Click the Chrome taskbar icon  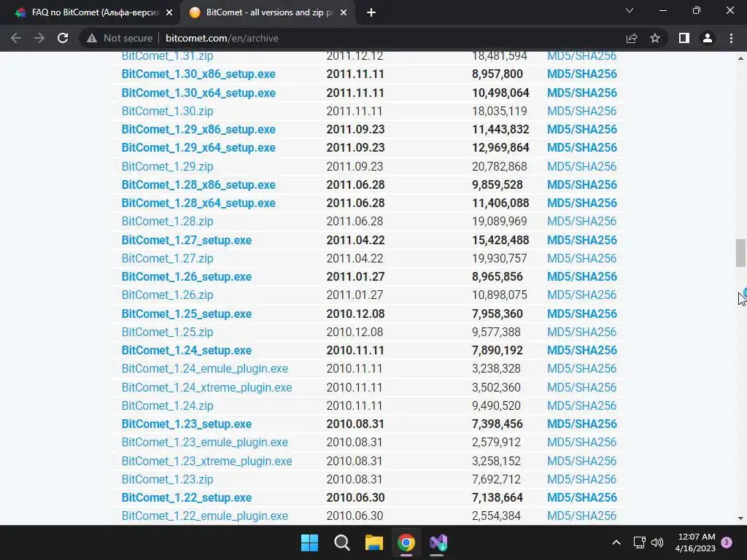pos(406,542)
